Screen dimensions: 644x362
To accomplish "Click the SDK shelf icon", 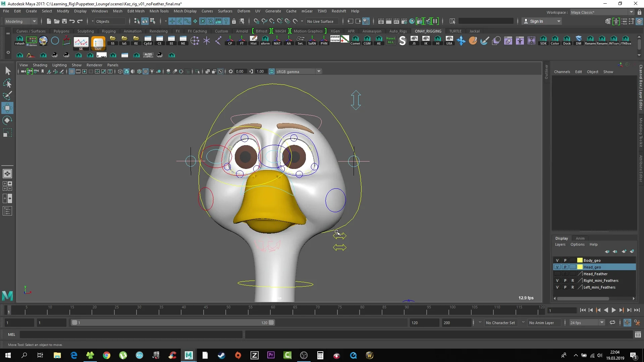I will pos(543,41).
